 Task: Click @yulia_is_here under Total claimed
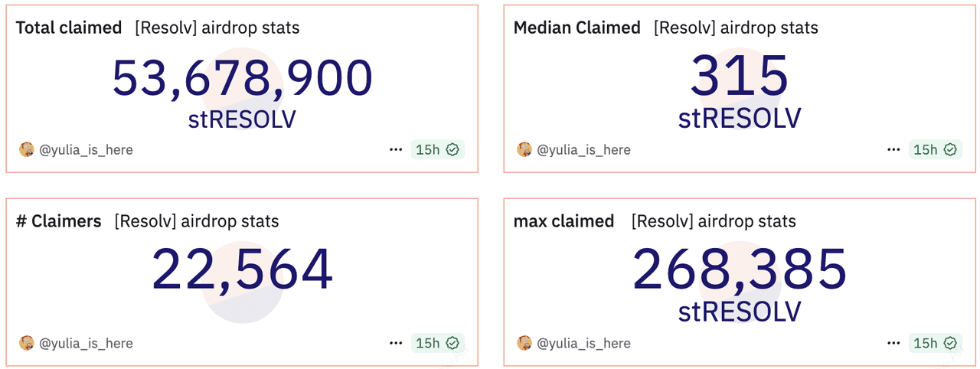tap(87, 150)
